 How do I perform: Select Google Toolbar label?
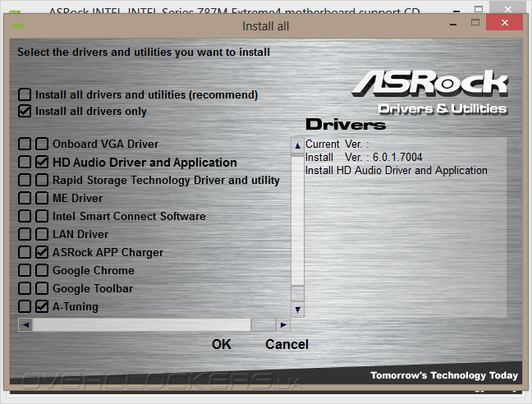[x=93, y=288]
